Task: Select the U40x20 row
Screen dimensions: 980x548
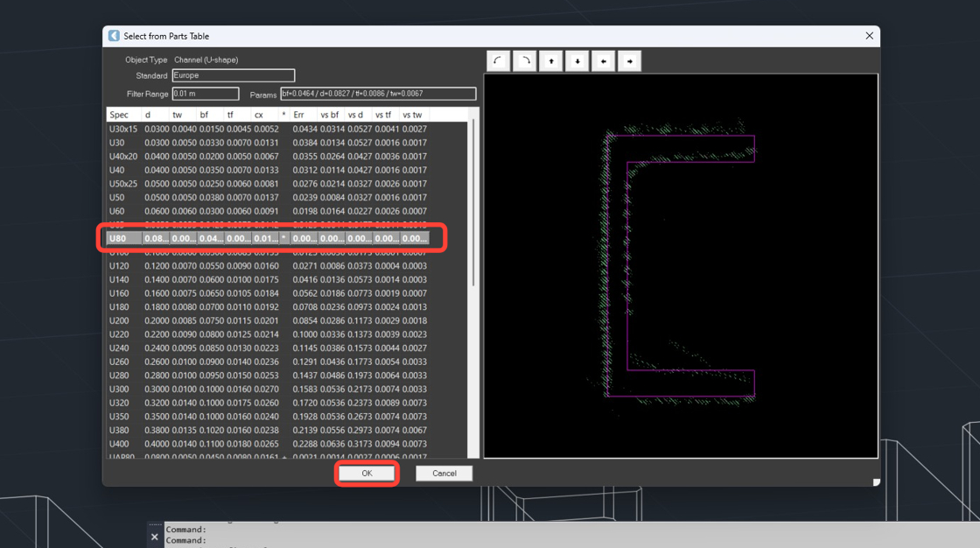Action: [x=268, y=157]
